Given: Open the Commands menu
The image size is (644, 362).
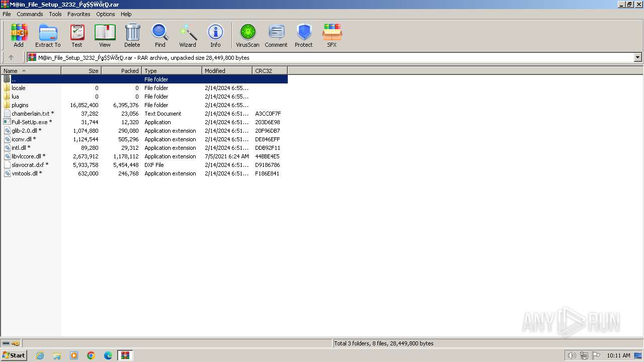Looking at the screenshot, I should (x=30, y=14).
